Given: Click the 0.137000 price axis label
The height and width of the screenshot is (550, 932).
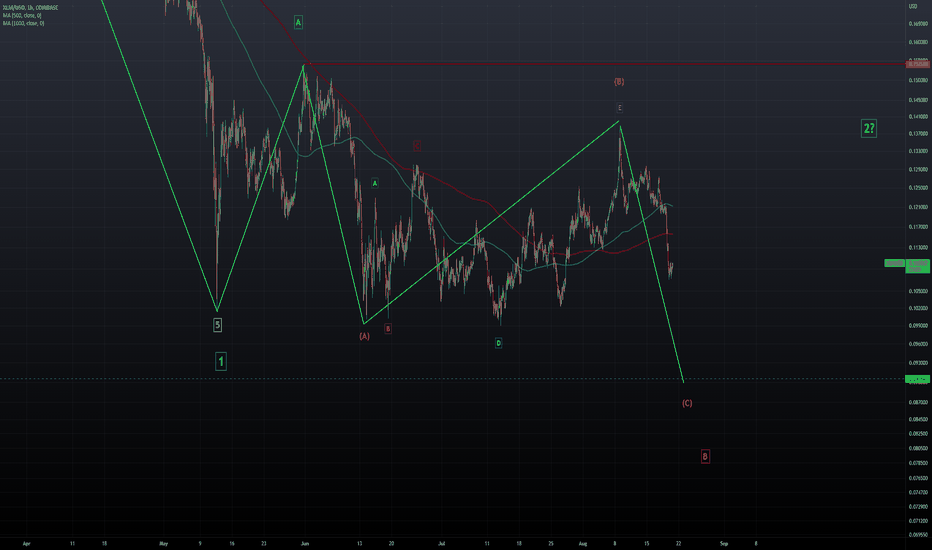Looking at the screenshot, I should tap(918, 134).
